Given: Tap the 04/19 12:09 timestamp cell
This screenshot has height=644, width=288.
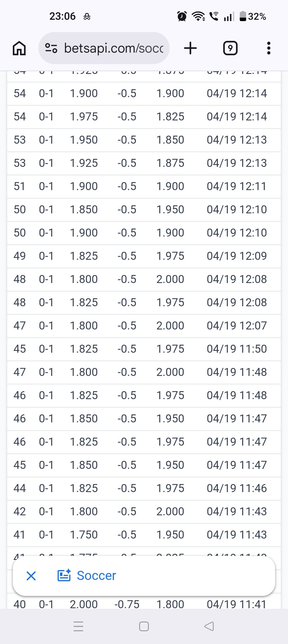Looking at the screenshot, I should click(x=237, y=256).
